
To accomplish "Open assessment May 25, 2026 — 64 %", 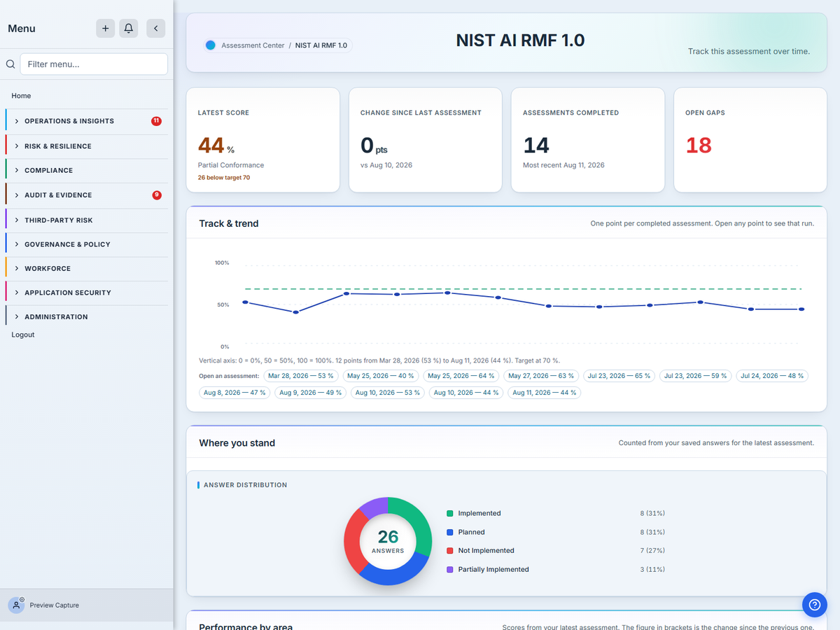I will click(461, 376).
